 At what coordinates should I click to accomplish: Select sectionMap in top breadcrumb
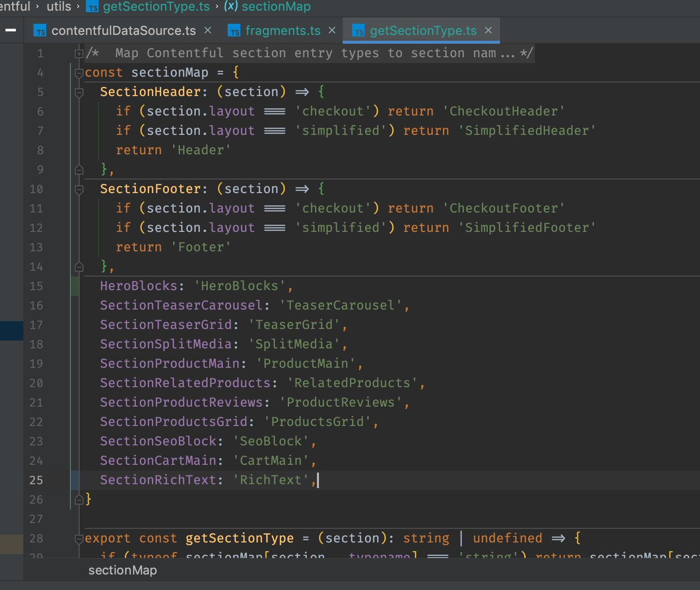point(276,7)
